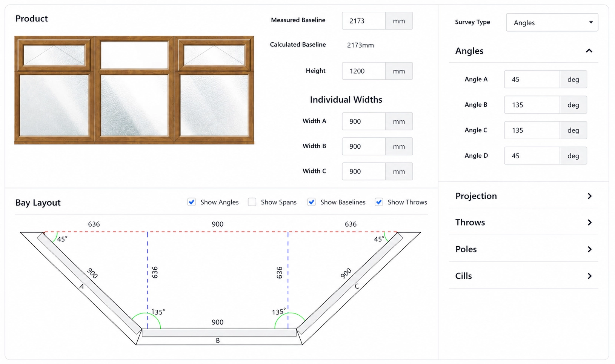This screenshot has width=615, height=364.
Task: Click the Angle C input field
Action: click(532, 130)
